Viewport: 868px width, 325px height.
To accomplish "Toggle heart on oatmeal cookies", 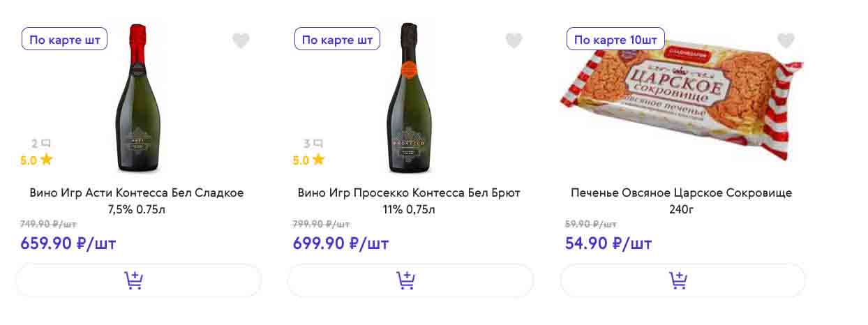I will point(786,41).
